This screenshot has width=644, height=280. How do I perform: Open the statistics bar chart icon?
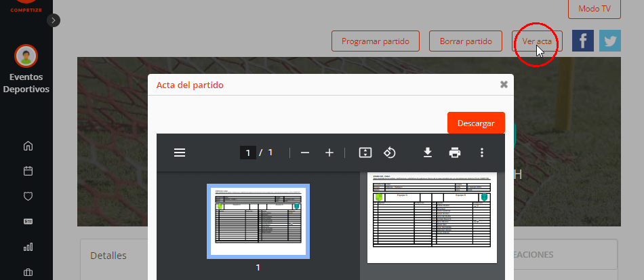tap(28, 247)
